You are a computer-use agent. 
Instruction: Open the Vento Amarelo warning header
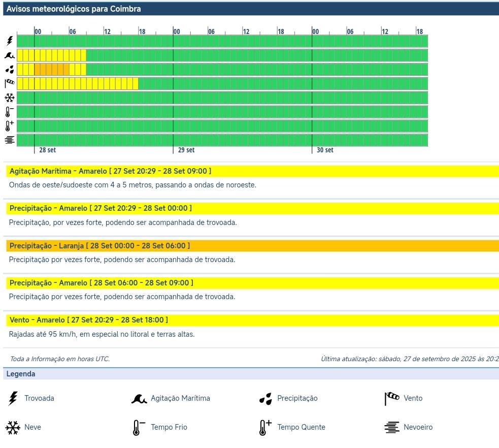88,320
